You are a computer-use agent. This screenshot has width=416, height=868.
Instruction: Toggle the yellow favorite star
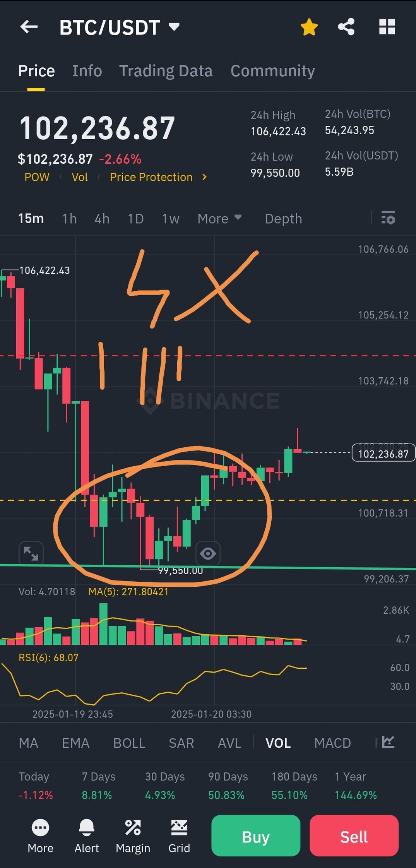(x=309, y=27)
